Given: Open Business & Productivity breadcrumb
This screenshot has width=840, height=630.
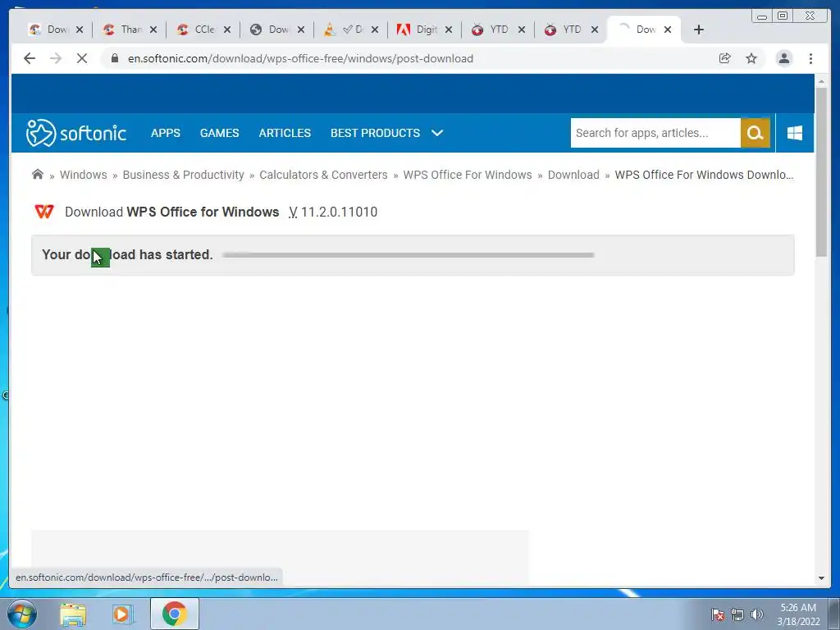Looking at the screenshot, I should point(183,175).
